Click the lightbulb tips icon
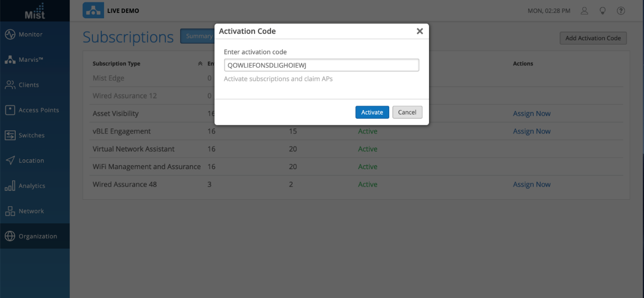 point(602,11)
